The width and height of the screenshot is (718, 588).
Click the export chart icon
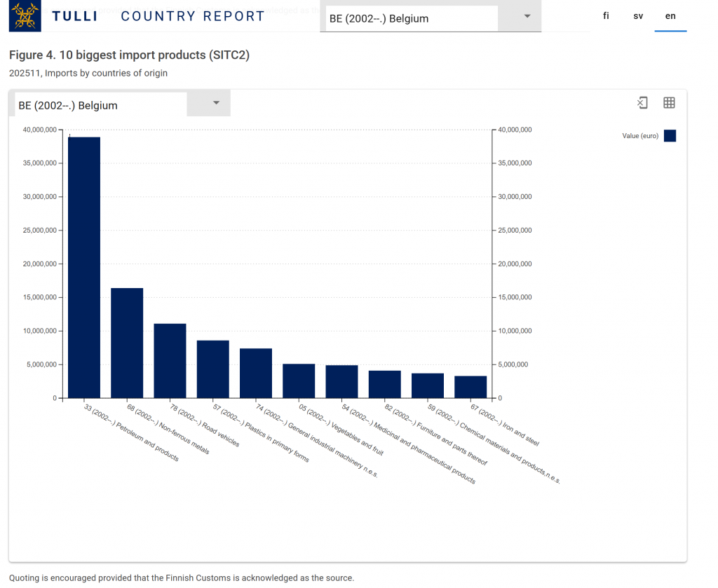click(642, 103)
